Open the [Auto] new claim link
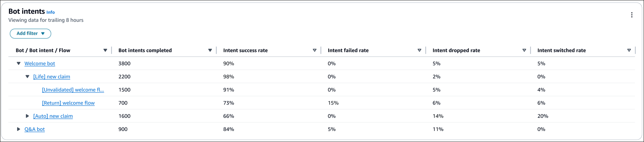 click(x=53, y=116)
